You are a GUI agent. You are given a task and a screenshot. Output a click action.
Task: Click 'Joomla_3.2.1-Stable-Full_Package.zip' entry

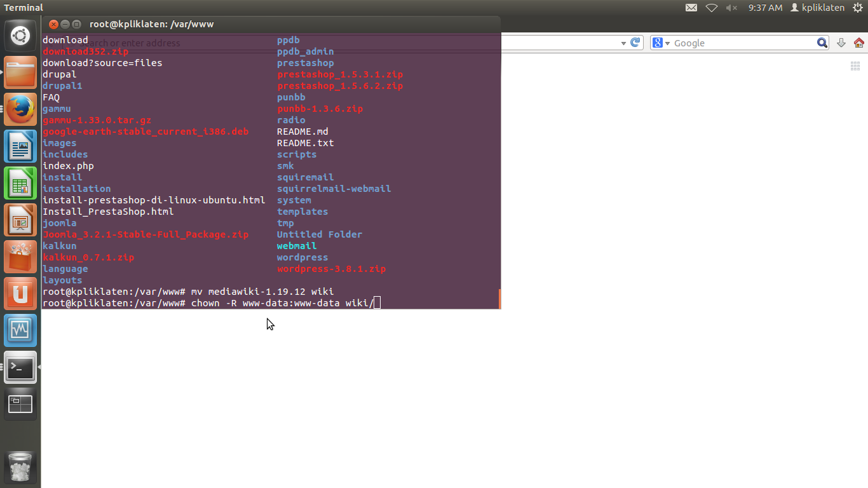point(146,234)
